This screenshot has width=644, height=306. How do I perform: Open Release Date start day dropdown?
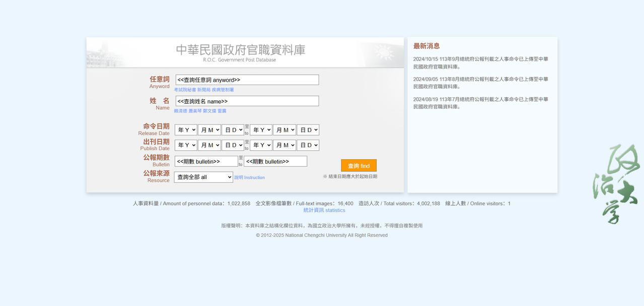[233, 130]
